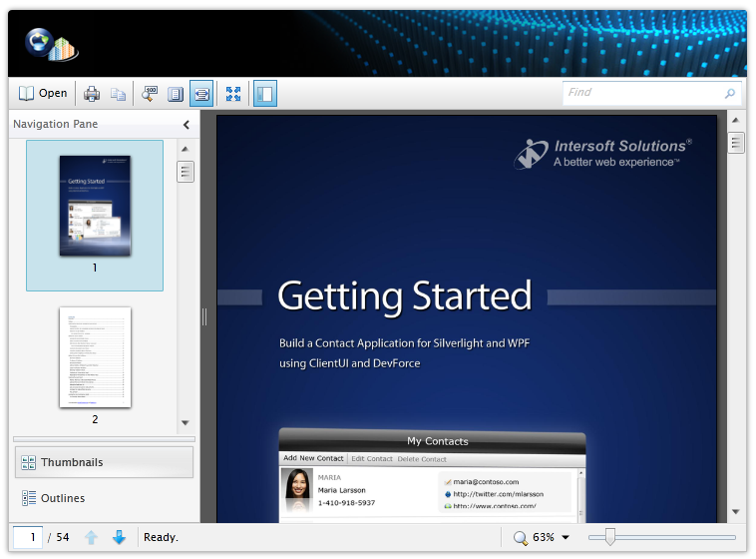
Task: Open the 63% zoom dropdown arrow
Action: [566, 537]
